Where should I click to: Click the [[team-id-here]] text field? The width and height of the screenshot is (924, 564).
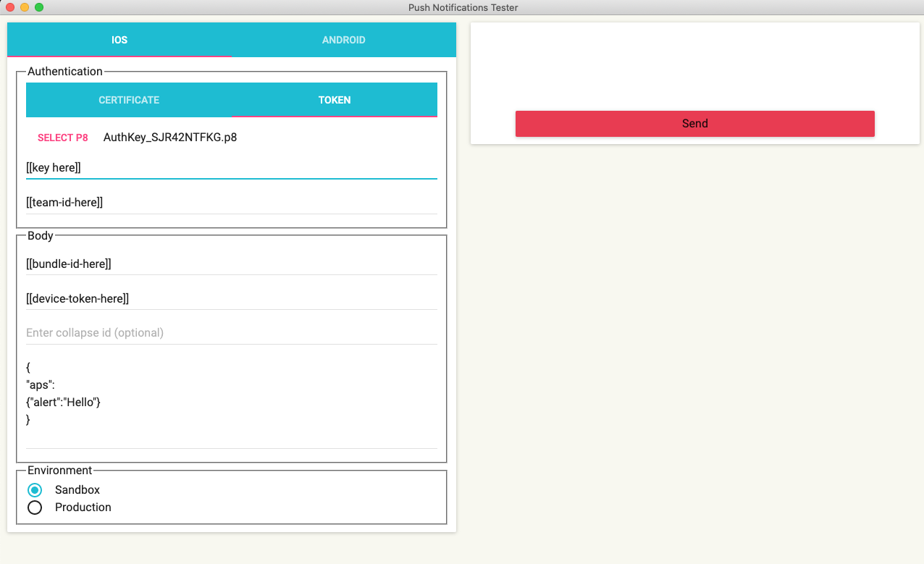click(x=232, y=203)
